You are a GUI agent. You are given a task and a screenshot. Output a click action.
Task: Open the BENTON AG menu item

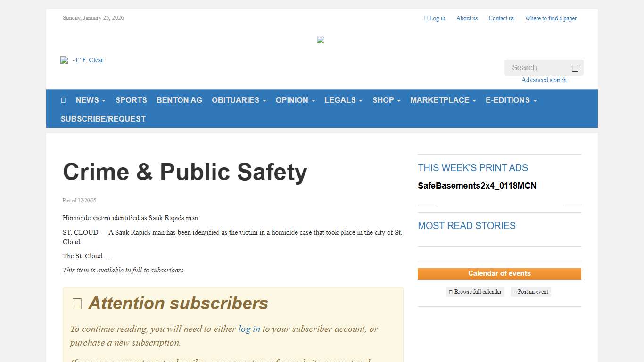(x=179, y=100)
